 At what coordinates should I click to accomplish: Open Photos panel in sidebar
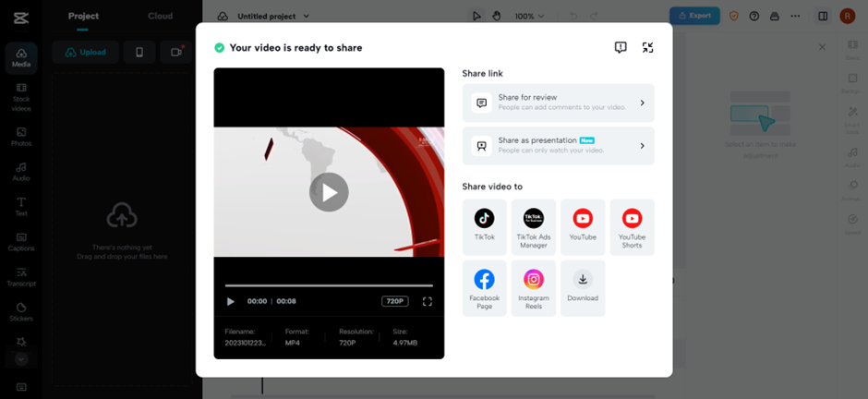click(x=21, y=137)
